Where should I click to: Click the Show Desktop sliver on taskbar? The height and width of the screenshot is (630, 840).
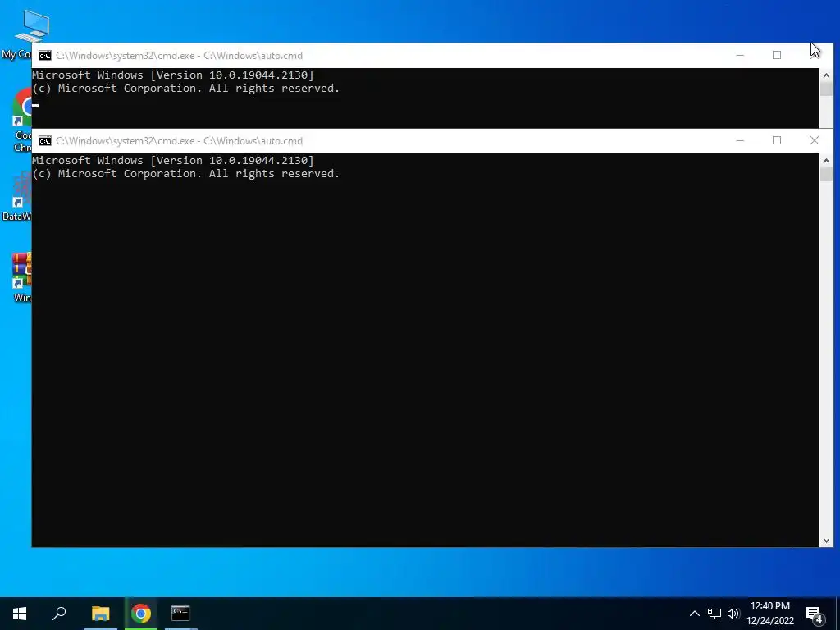pos(838,614)
